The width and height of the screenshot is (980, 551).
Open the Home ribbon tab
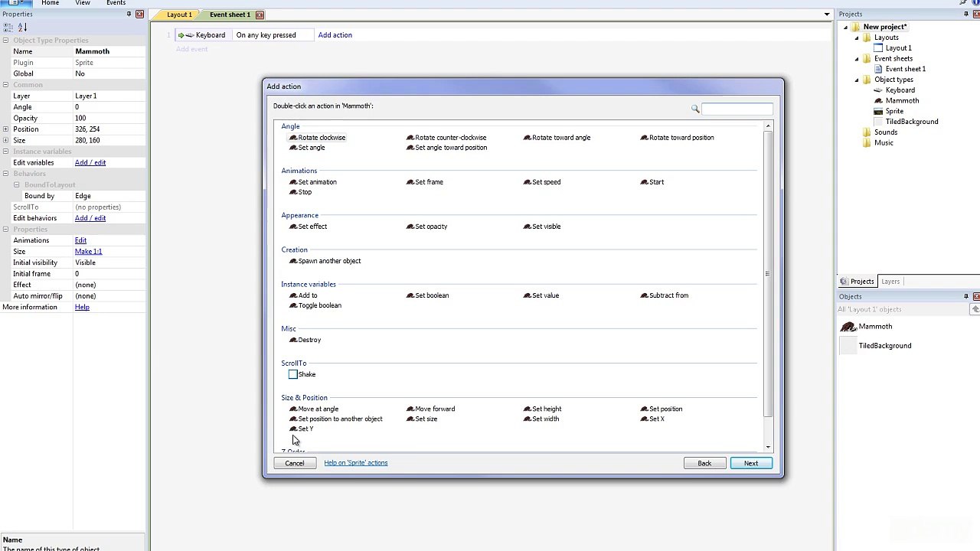51,3
